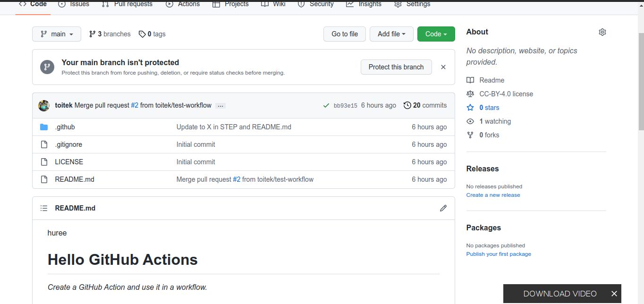Image resolution: width=644 pixels, height=304 pixels.
Task: View the 3 branches link
Action: pos(110,34)
